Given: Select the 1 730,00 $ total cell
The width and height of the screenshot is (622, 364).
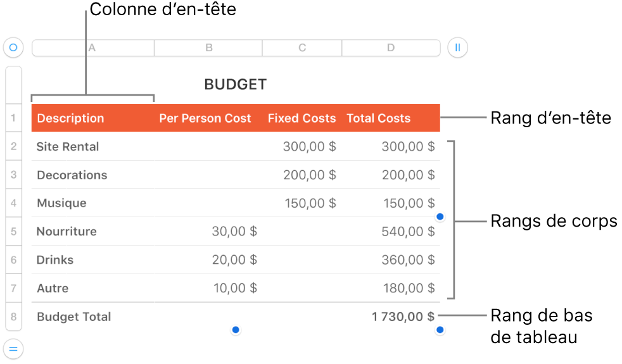Looking at the screenshot, I should [403, 317].
